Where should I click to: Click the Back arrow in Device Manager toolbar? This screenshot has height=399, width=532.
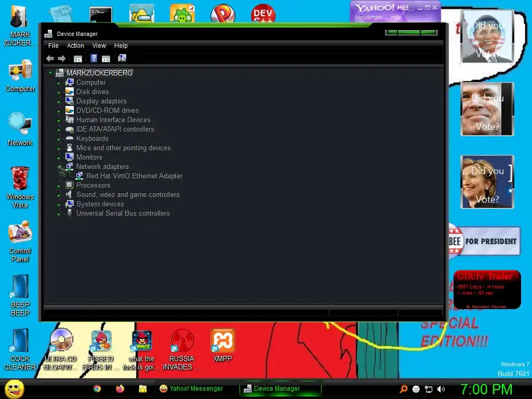coord(50,58)
